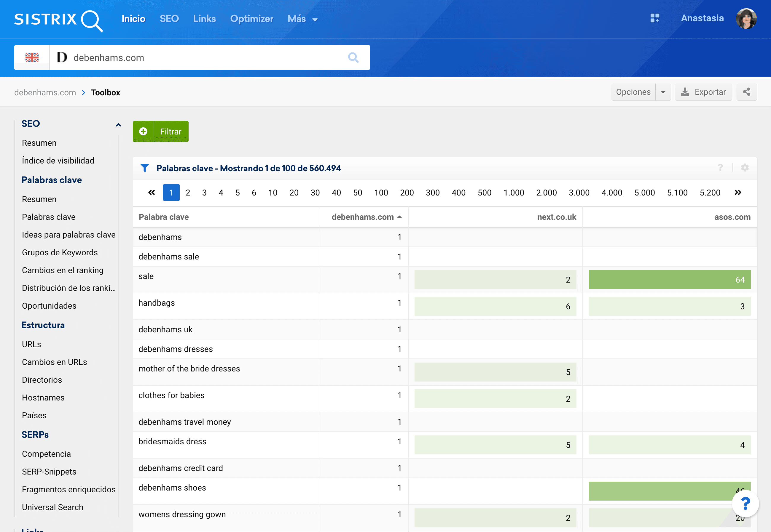Switch to the Optimizer tab
The width and height of the screenshot is (771, 532).
tap(251, 19)
